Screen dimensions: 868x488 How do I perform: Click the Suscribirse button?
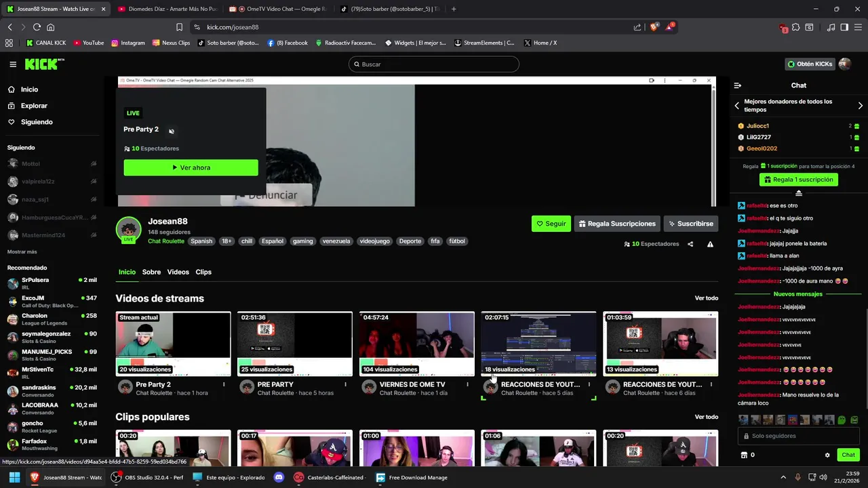690,224
